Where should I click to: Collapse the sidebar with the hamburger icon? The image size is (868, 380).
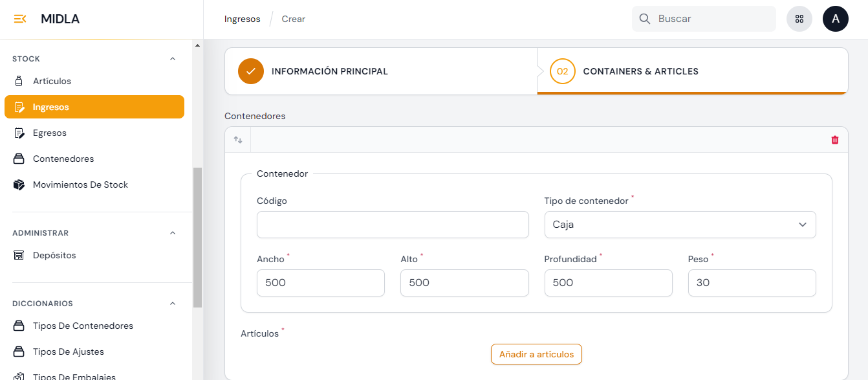tap(19, 19)
